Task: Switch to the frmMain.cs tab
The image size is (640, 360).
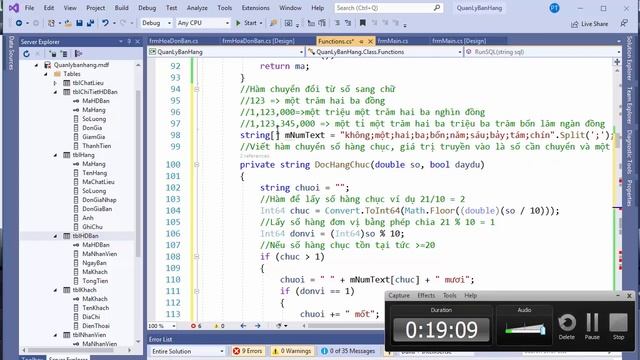Action: pyautogui.click(x=393, y=41)
